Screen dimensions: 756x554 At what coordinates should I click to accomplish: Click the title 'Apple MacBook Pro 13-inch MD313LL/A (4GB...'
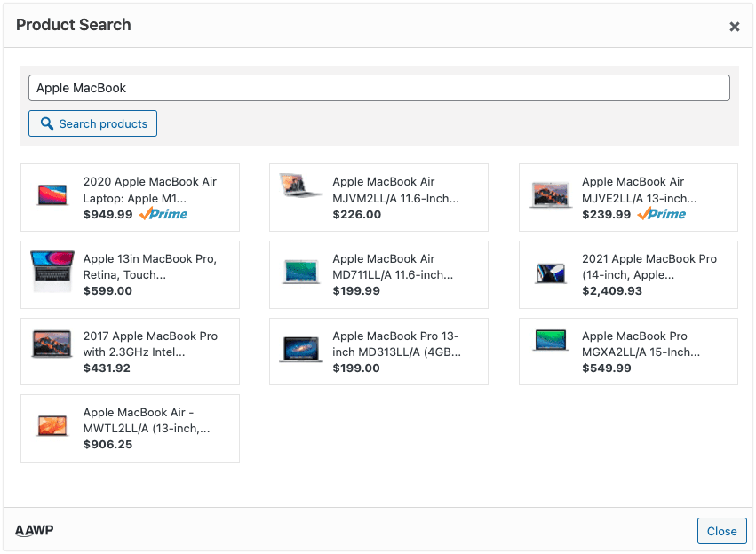click(397, 344)
